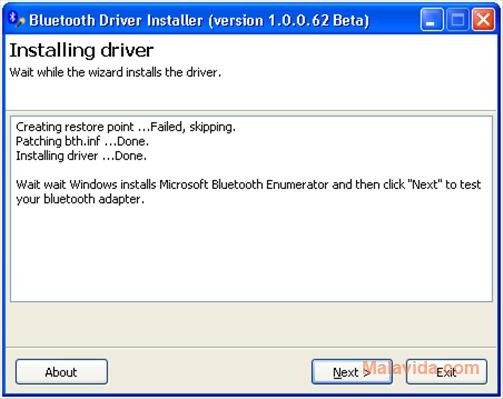Click the 'Installing driver' heading
Image resolution: width=503 pixels, height=399 pixels.
pos(81,51)
